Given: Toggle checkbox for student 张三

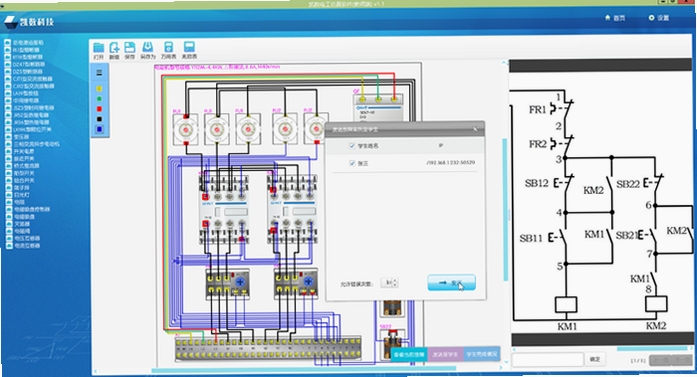Looking at the screenshot, I should click(x=353, y=163).
